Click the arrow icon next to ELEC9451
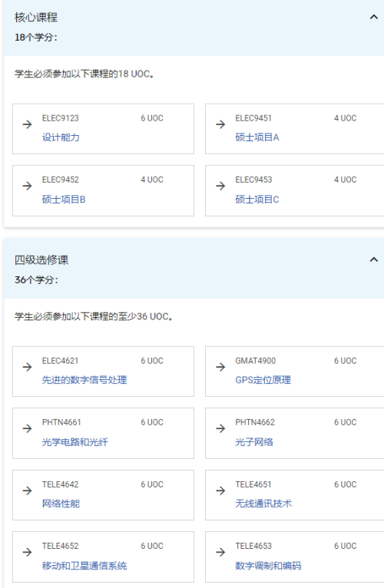Viewport: 384px width, 588px height. (220, 124)
